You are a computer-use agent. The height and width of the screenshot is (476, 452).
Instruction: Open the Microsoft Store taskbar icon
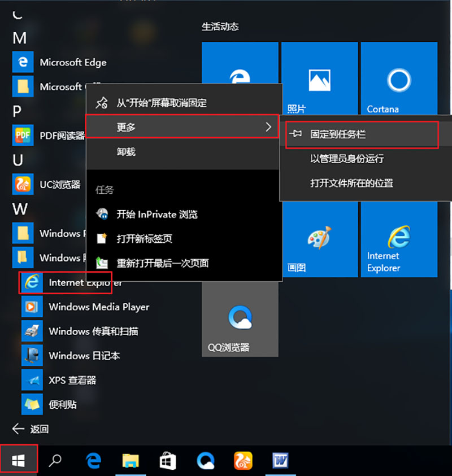coord(168,461)
